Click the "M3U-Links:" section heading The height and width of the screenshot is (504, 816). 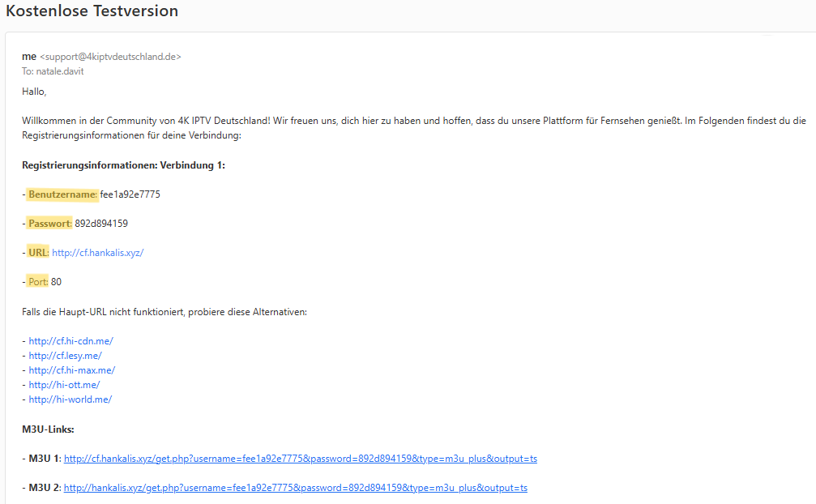point(48,429)
